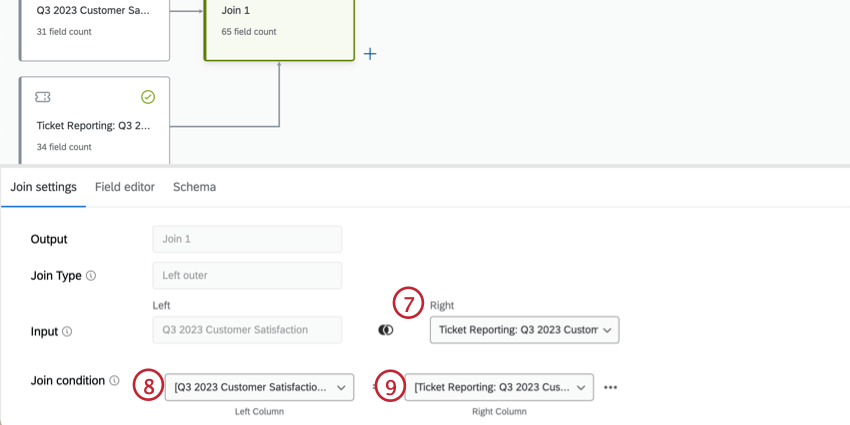The height and width of the screenshot is (425, 850).
Task: Click the plus icon beside Join 1
Action: pyautogui.click(x=370, y=54)
